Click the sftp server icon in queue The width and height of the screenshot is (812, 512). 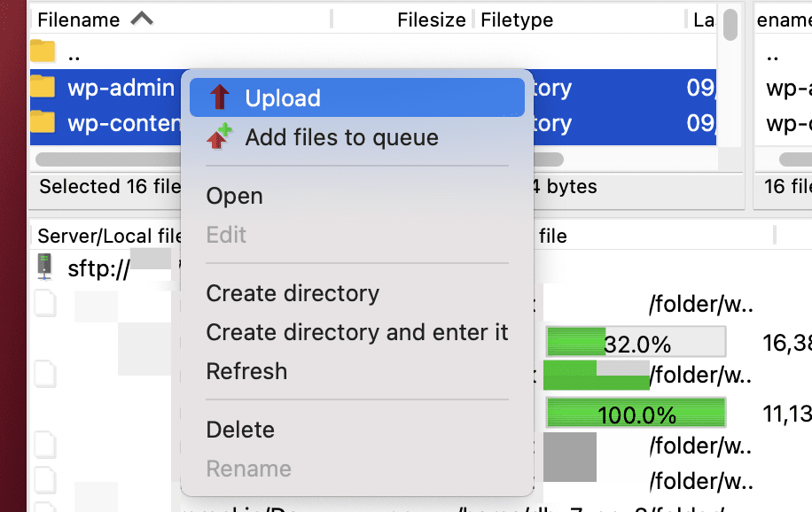coord(44,267)
